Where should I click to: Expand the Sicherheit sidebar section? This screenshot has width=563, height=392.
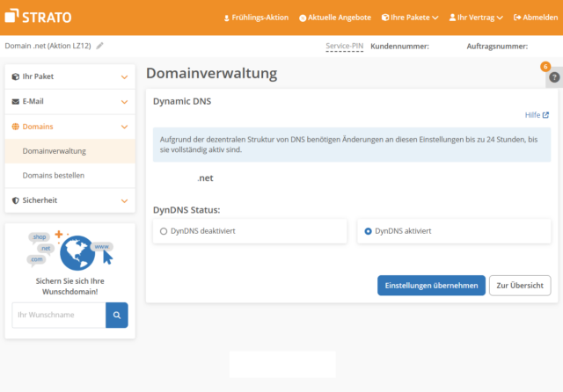tap(124, 200)
